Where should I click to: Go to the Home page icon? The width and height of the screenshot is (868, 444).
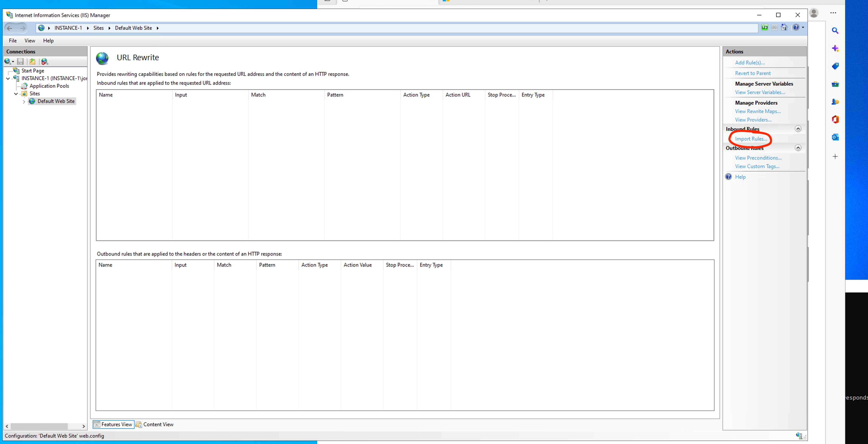click(784, 28)
